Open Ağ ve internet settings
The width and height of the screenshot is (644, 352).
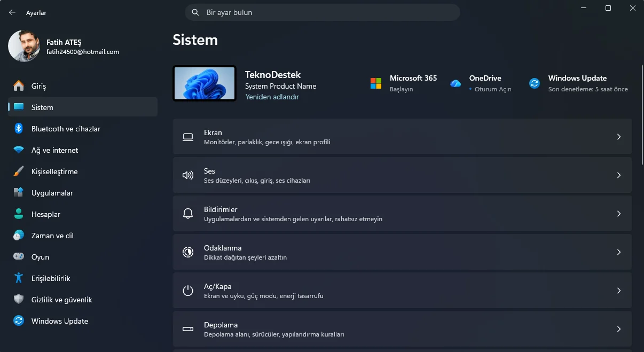(x=83, y=150)
